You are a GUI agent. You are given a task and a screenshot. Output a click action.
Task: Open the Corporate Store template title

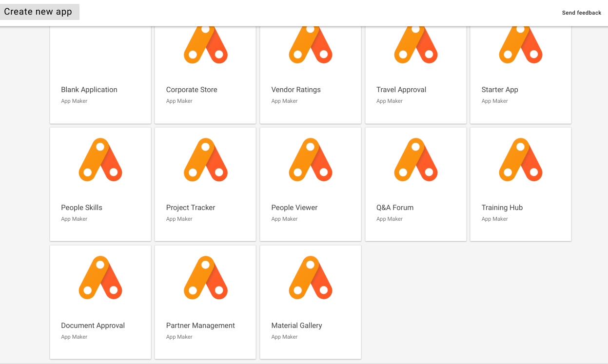tap(192, 90)
